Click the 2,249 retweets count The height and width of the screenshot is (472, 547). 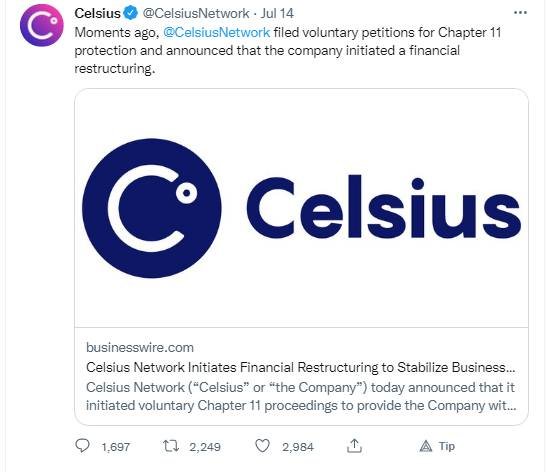(205, 447)
